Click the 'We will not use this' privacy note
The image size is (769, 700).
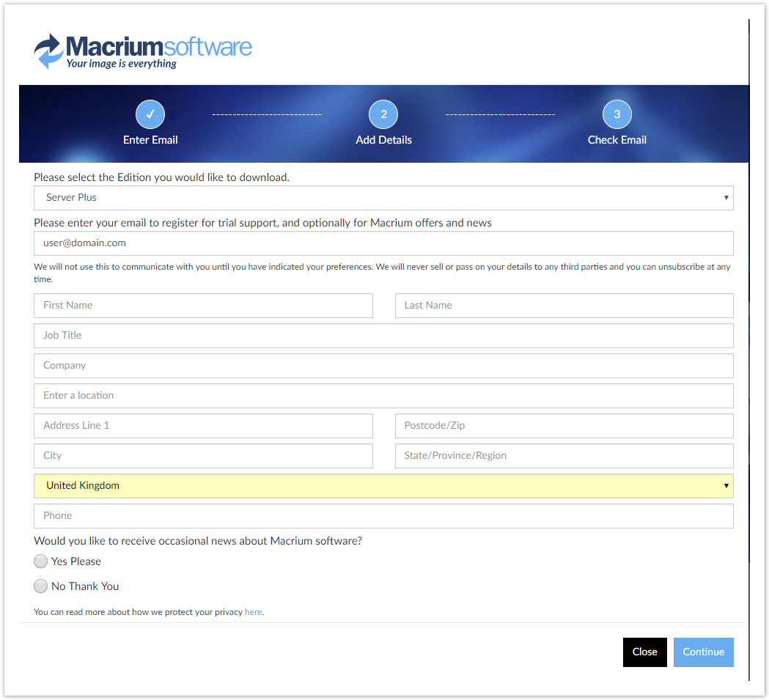click(x=382, y=273)
